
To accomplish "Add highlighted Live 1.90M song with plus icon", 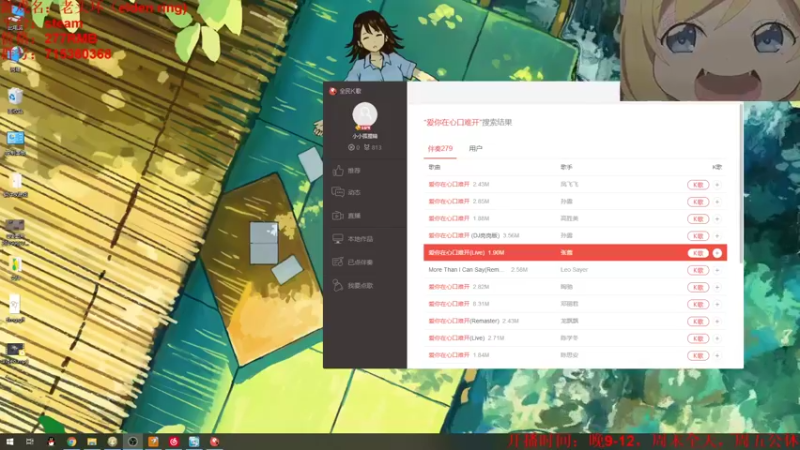I will point(717,253).
